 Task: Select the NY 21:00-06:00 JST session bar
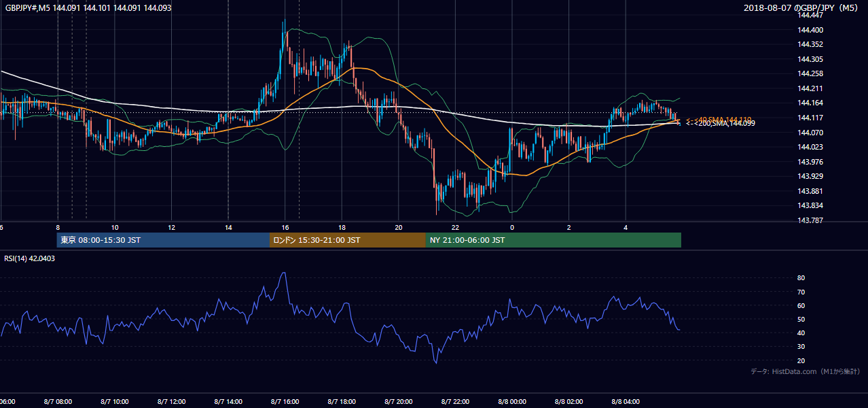coord(554,240)
